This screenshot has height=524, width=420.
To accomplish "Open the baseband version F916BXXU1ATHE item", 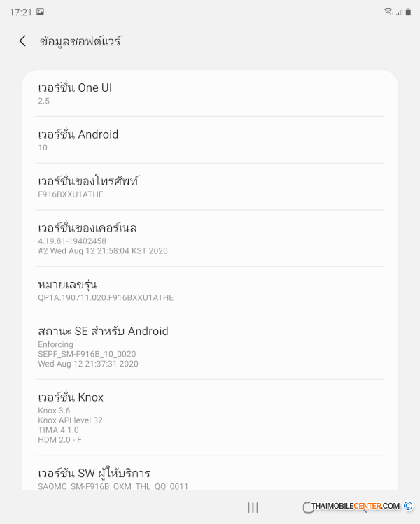I will click(x=210, y=187).
